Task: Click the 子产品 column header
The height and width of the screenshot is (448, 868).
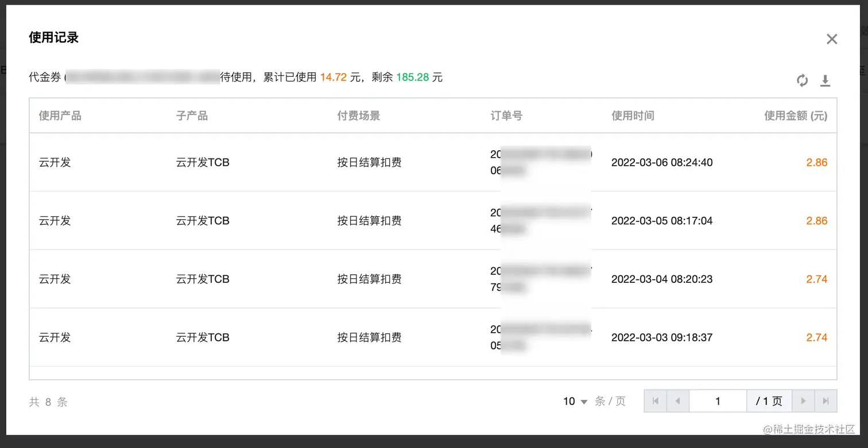Action: coord(192,116)
